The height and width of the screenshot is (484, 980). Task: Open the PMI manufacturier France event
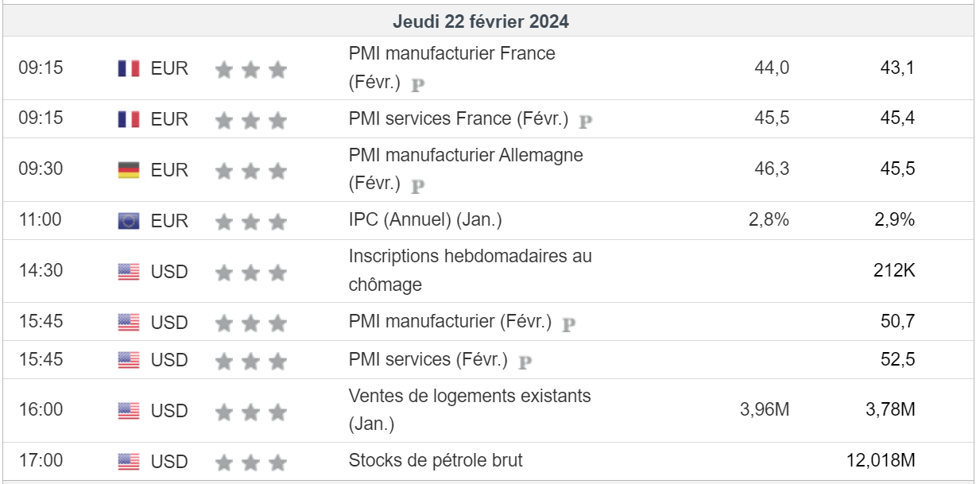click(451, 54)
